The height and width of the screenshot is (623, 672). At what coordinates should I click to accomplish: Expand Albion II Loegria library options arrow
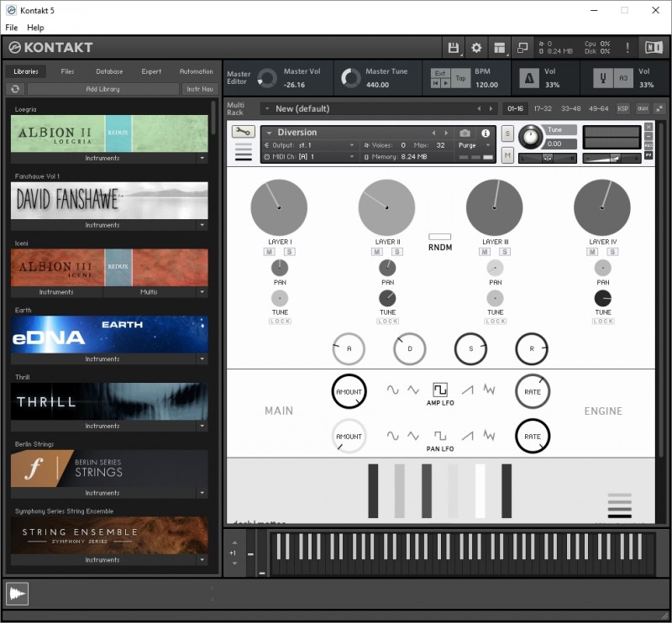pyautogui.click(x=202, y=158)
